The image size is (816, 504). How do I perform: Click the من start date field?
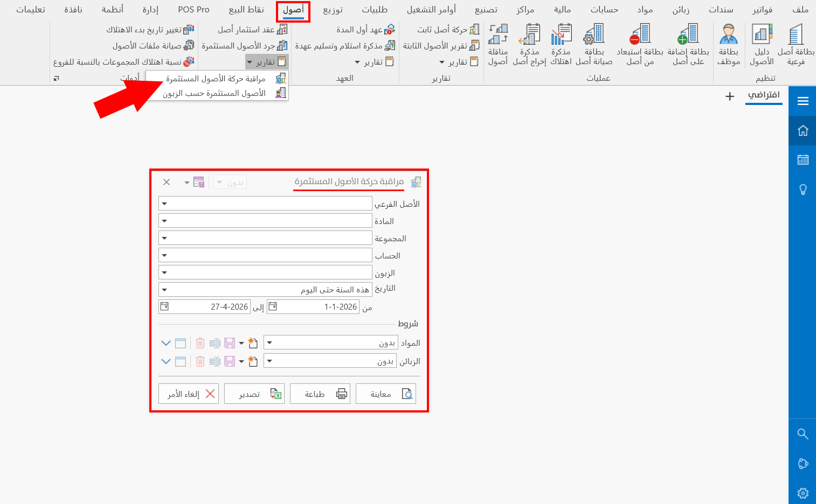tap(313, 306)
